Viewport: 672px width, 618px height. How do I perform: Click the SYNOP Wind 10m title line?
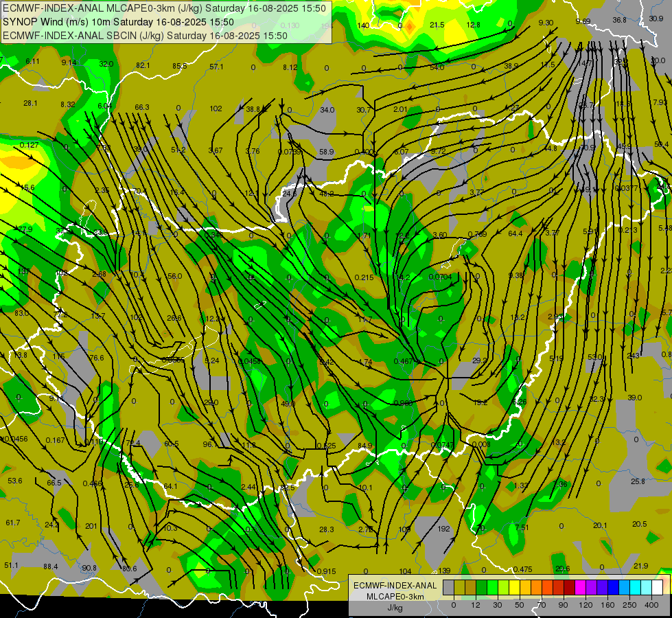(x=118, y=22)
